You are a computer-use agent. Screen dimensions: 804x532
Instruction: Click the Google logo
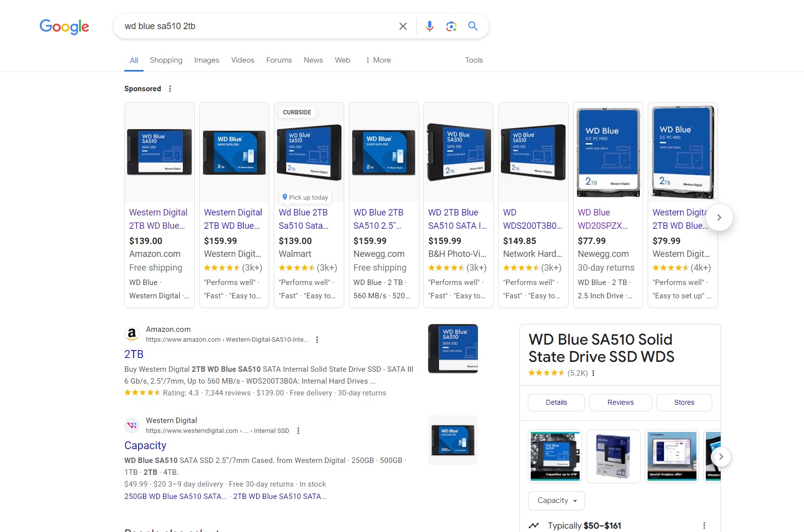point(64,27)
